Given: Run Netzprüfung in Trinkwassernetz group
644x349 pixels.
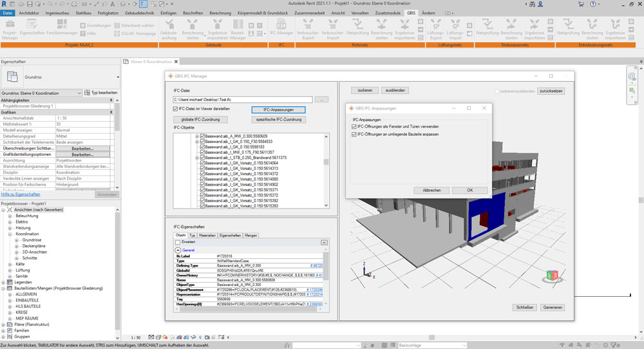Looking at the screenshot, I should pyautogui.click(x=487, y=27).
